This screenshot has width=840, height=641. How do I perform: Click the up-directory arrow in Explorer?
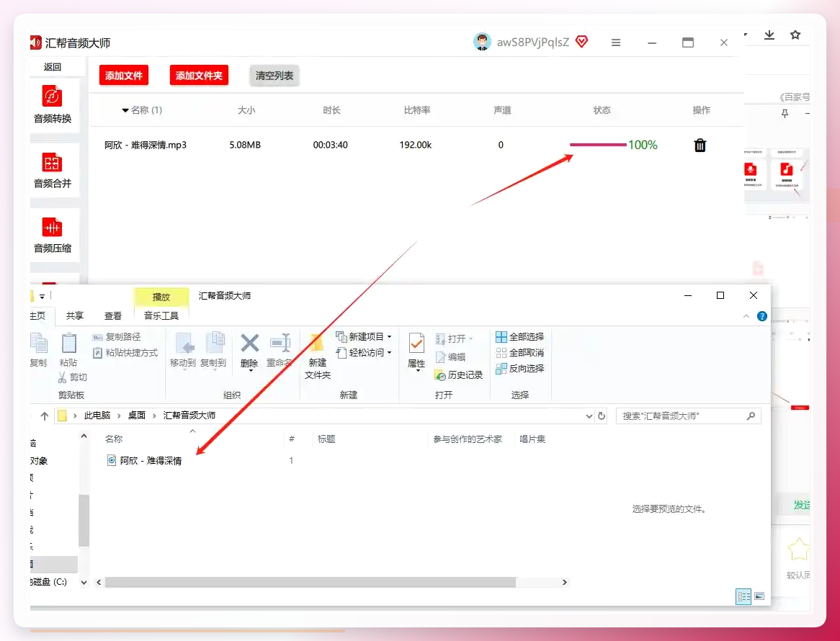(x=45, y=416)
